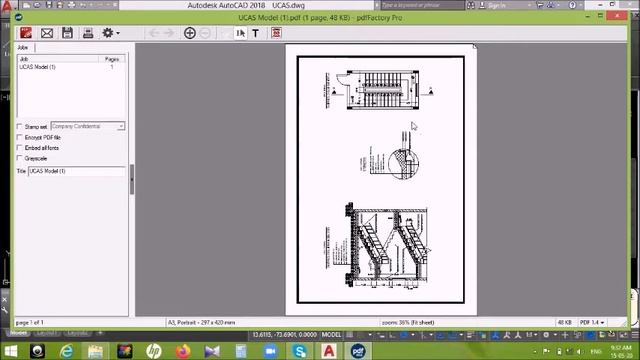640x360 pixels.
Task: Click the A3, Portrait paper size status
Action: click(202, 322)
